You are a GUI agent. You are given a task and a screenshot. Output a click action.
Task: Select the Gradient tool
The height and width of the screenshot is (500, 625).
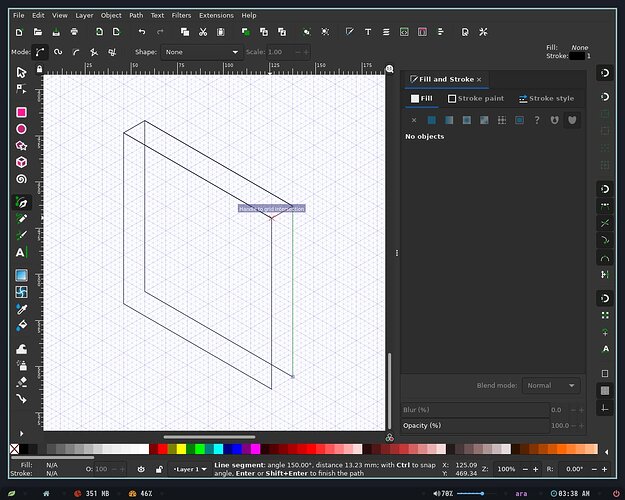coord(22,275)
